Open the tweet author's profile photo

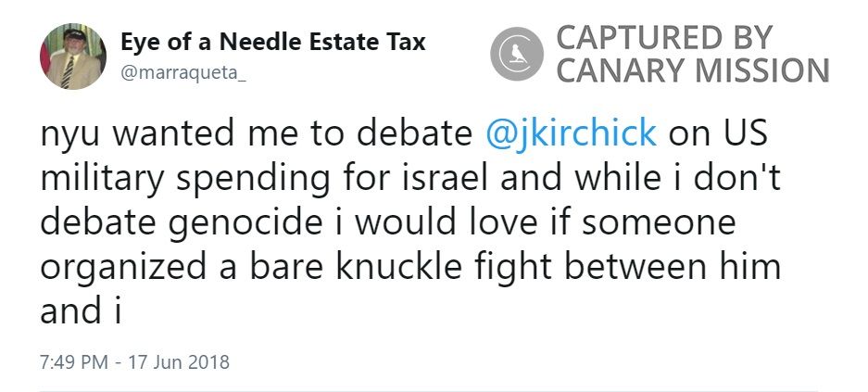click(x=72, y=57)
